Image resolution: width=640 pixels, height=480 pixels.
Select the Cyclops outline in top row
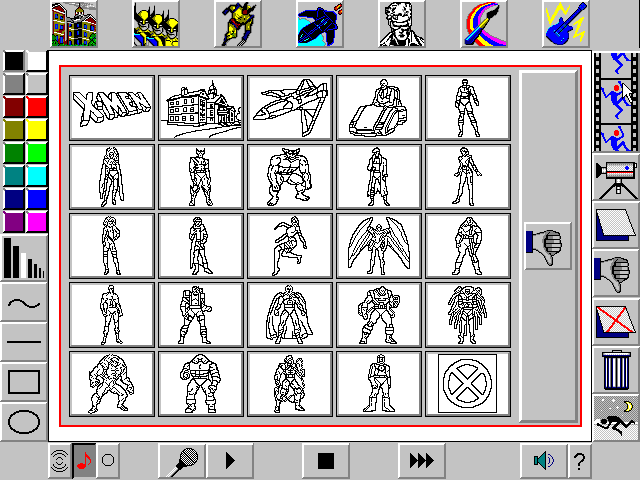click(x=468, y=108)
